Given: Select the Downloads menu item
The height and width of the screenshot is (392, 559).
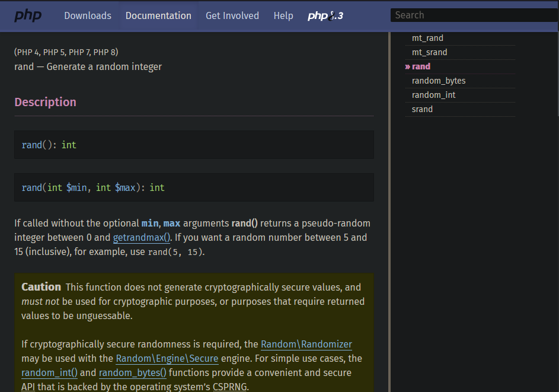Looking at the screenshot, I should [x=88, y=16].
